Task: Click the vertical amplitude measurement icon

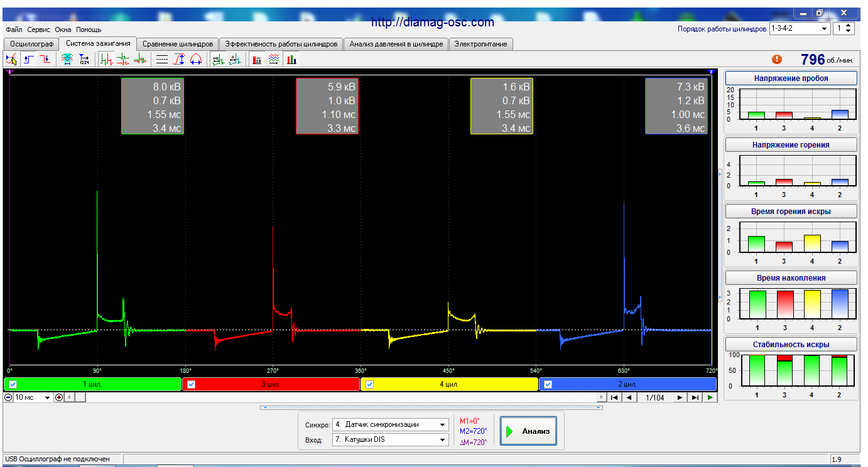Action: (178, 60)
